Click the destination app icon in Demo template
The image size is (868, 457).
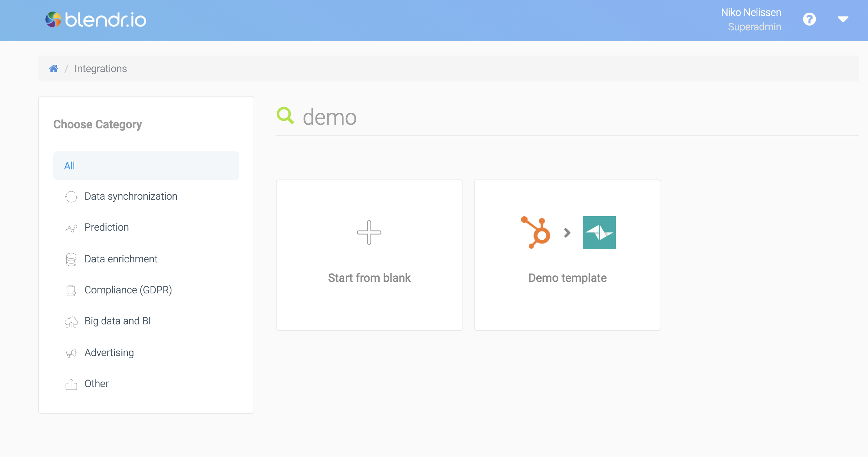pyautogui.click(x=599, y=232)
